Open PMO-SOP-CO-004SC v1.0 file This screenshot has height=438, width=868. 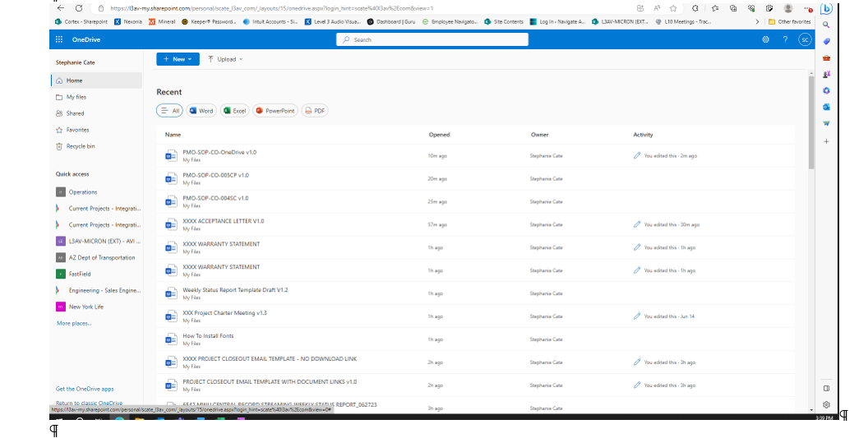pos(216,198)
